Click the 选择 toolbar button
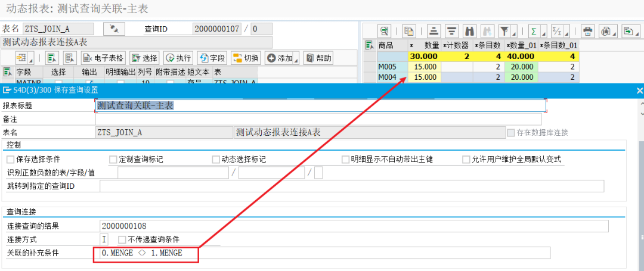The image size is (644, 271). point(144,58)
